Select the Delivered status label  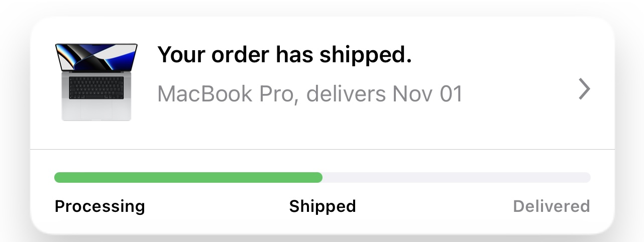pos(551,206)
